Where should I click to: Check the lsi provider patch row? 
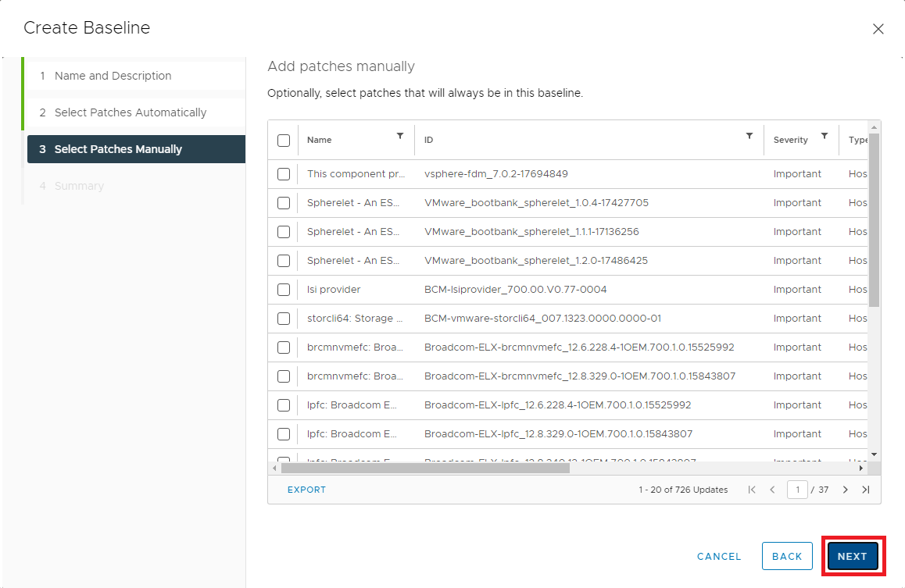point(284,290)
